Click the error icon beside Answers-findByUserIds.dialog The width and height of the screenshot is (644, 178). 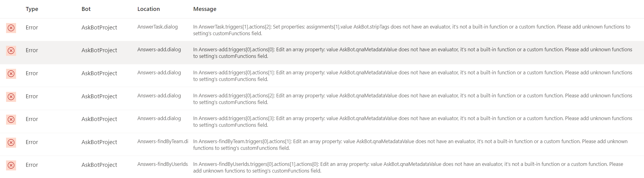[11, 165]
